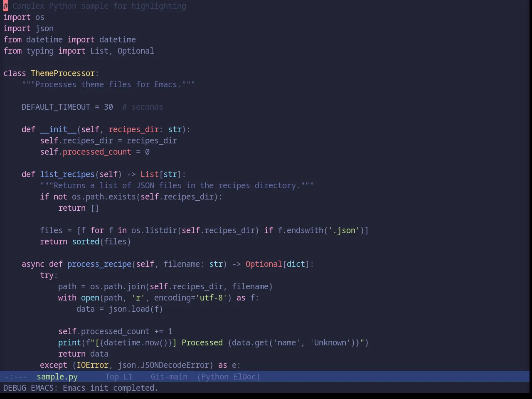Click the echo area message 'Emacs init completed.'
This screenshot has height=399, width=532.
(111, 388)
